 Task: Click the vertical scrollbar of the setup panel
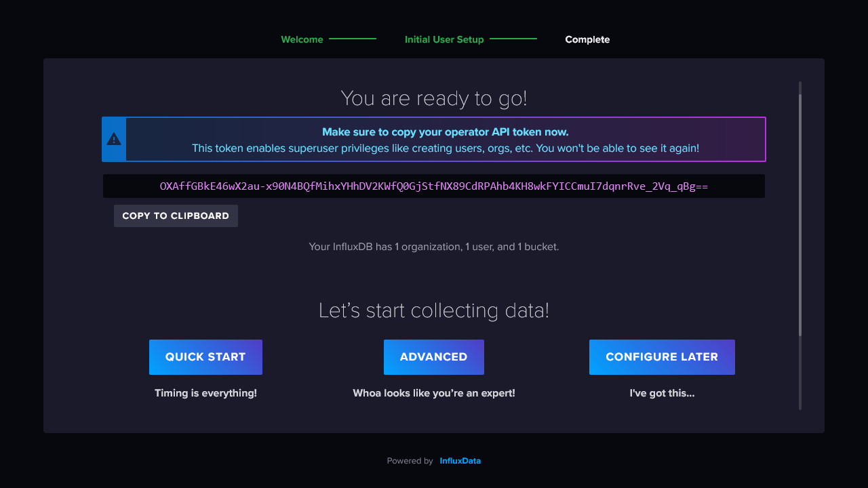click(800, 217)
